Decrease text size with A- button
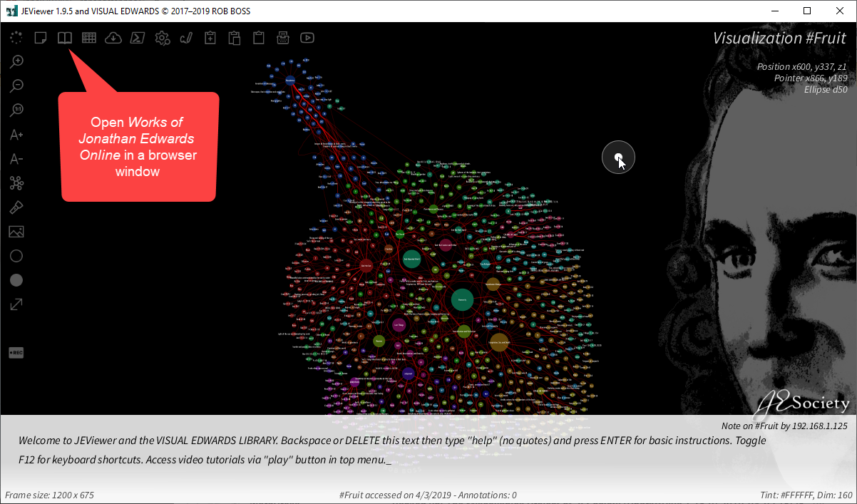Viewport: 857px width, 504px height. tap(16, 159)
